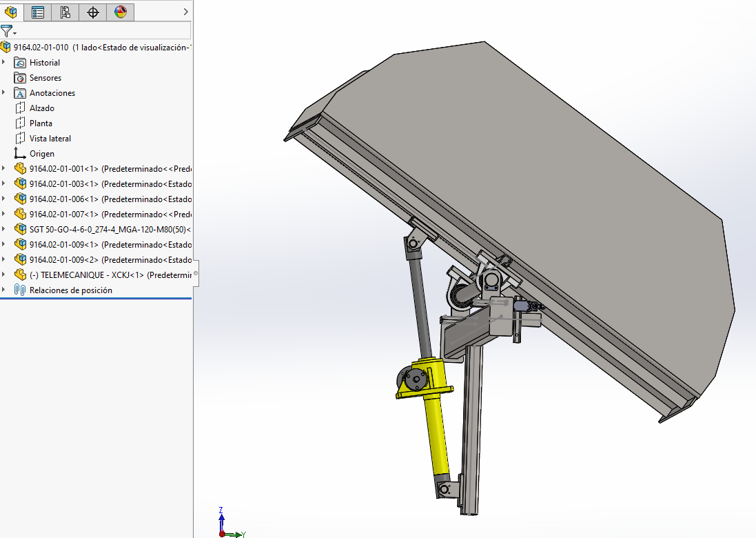756x538 pixels.
Task: Select the top-level assembly 9164.02-01-010
Action: coord(41,48)
